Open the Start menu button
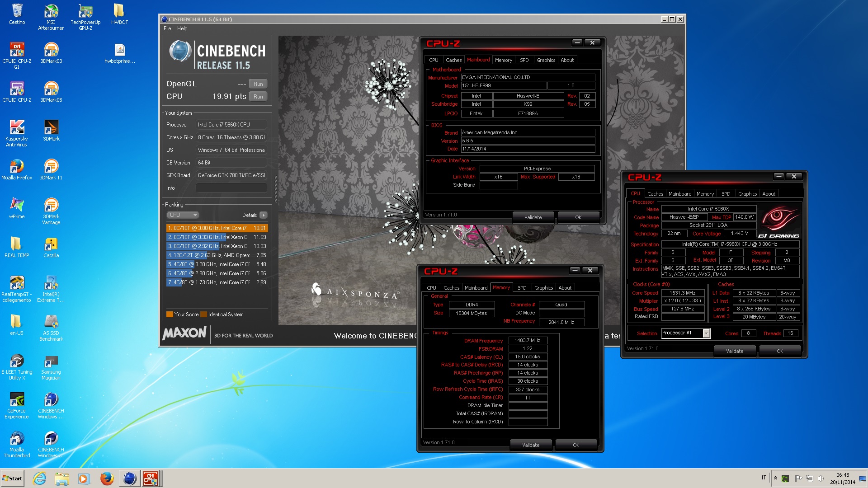 pos(12,479)
